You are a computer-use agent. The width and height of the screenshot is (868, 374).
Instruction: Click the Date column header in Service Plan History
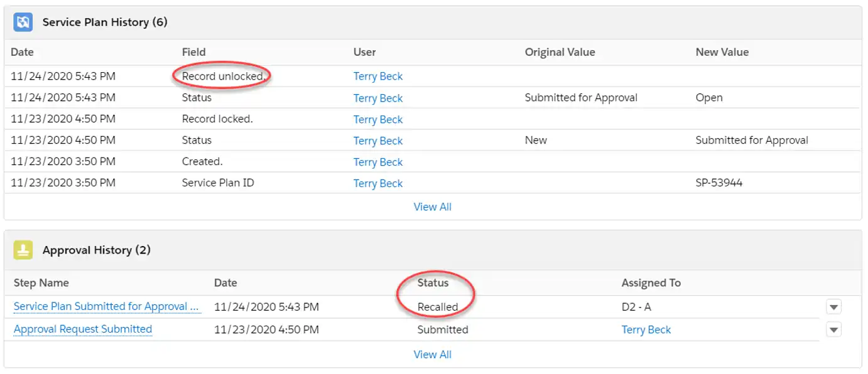tap(22, 52)
